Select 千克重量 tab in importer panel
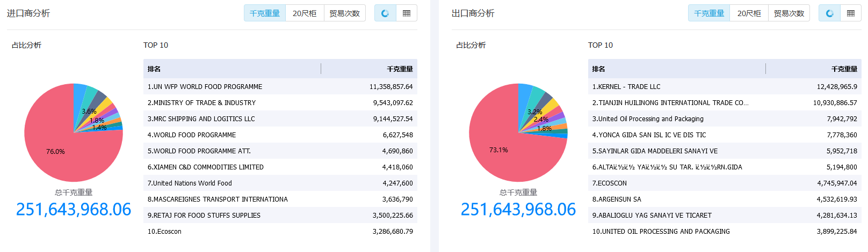The width and height of the screenshot is (868, 252). tap(265, 13)
